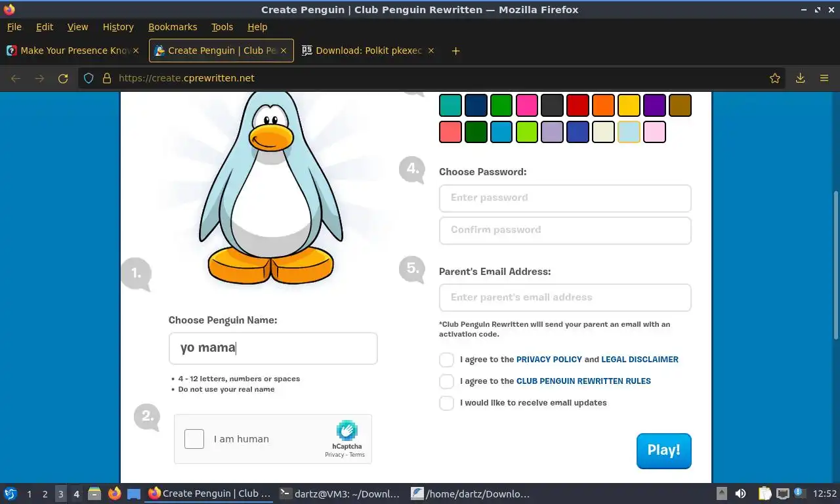Enable the receive email updates checkbox
840x504 pixels.
coord(446,403)
